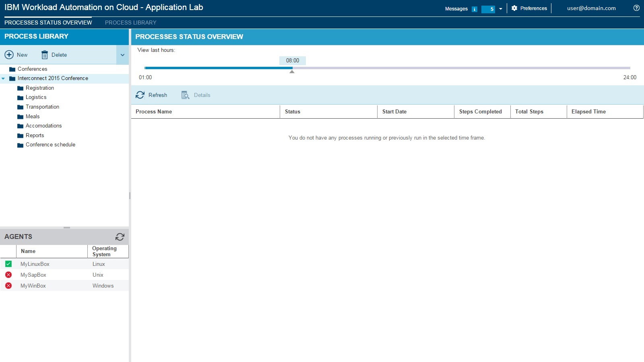Viewport: 644px width, 362px height.
Task: Switch to Process Library tab
Action: [x=131, y=23]
